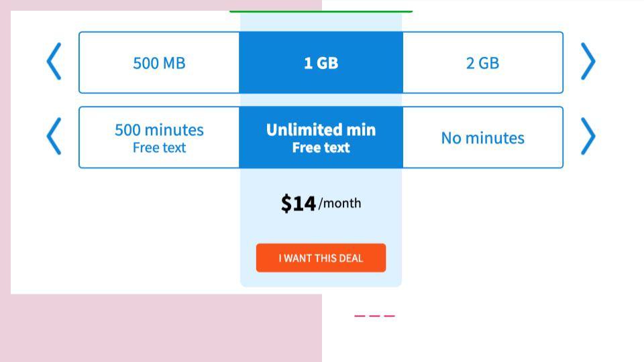Screen dimensions: 644x362
Task: Choose the Unlimited min option
Action: [321, 130]
